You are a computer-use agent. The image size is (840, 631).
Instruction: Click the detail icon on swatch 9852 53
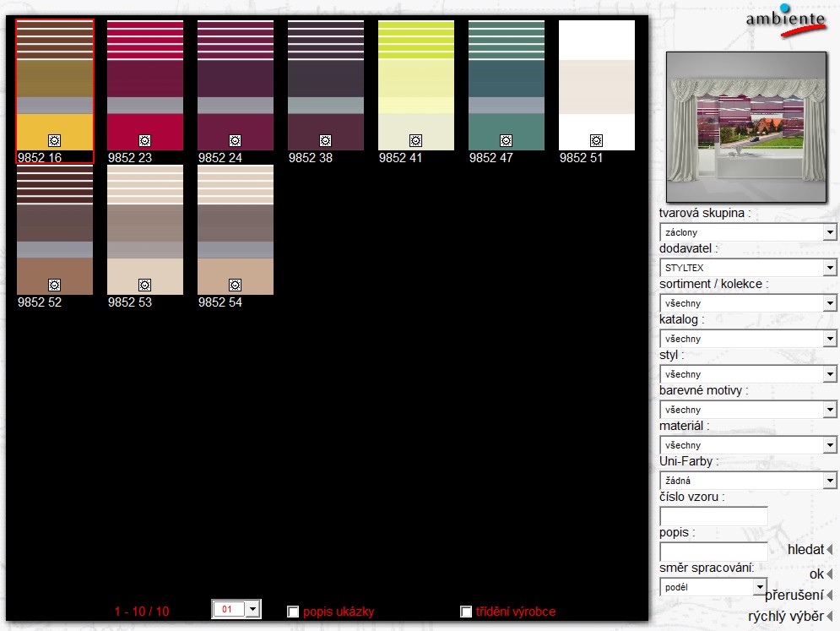click(144, 285)
